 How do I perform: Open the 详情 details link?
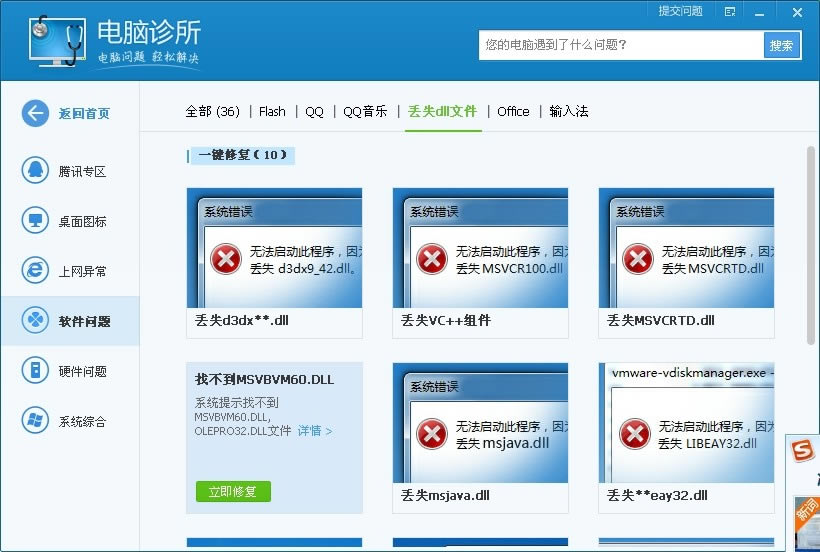tap(314, 431)
